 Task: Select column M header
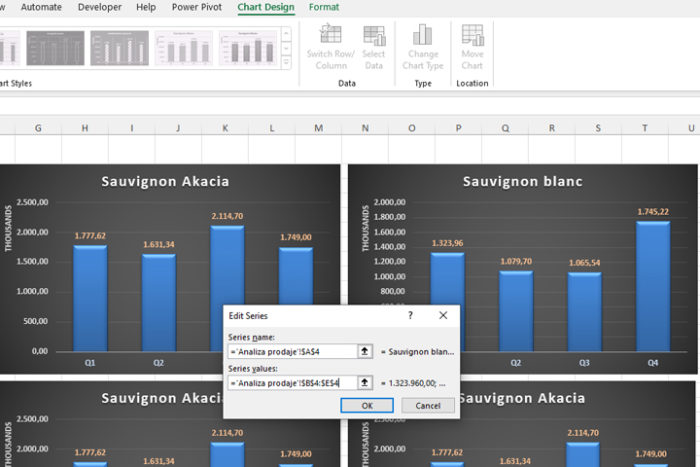(x=318, y=128)
